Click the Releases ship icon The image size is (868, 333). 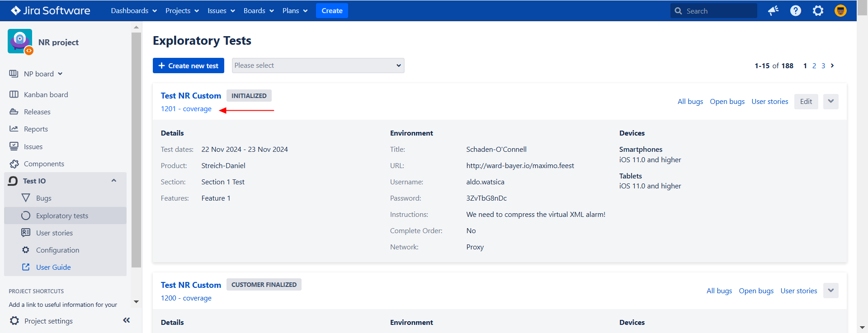coord(14,112)
